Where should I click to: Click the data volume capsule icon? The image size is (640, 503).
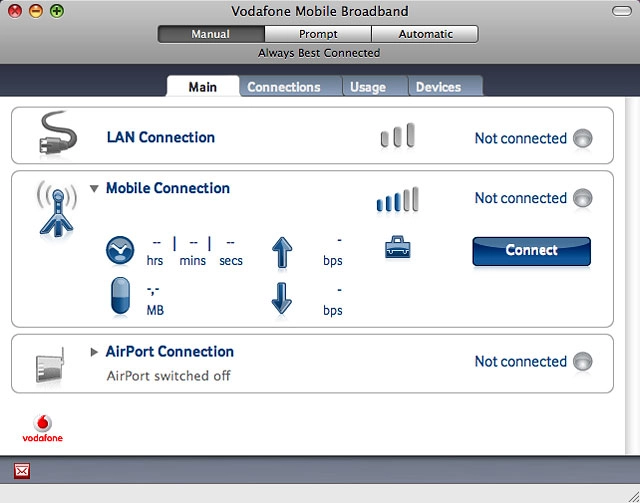[120, 297]
